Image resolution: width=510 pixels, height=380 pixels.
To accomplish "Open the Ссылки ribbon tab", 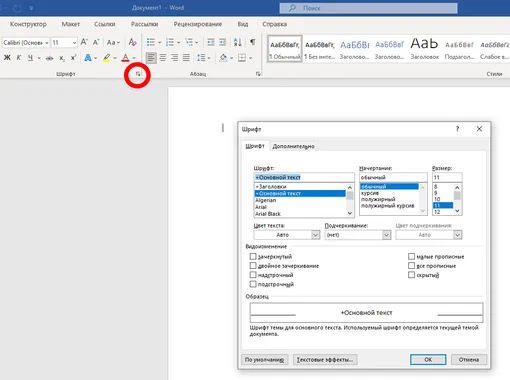I will coord(105,24).
